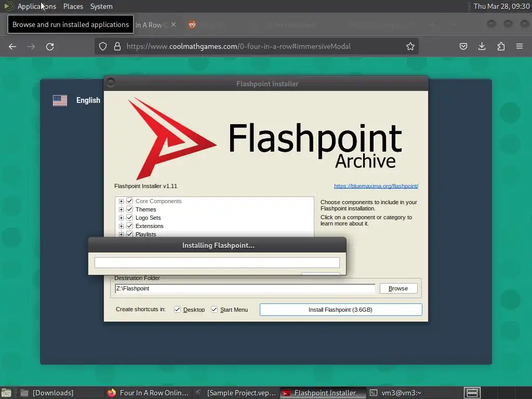Image resolution: width=532 pixels, height=399 pixels.
Task: Expand the Playlists tree node
Action: coord(121,234)
